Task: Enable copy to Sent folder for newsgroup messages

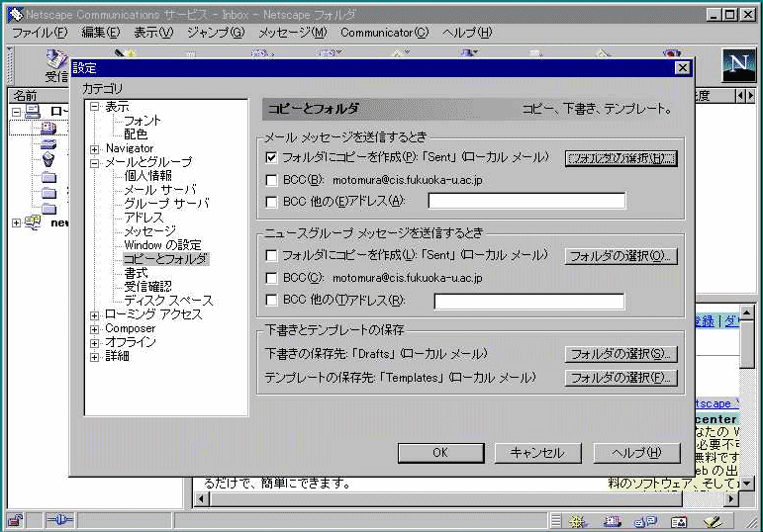Action: coord(271,255)
